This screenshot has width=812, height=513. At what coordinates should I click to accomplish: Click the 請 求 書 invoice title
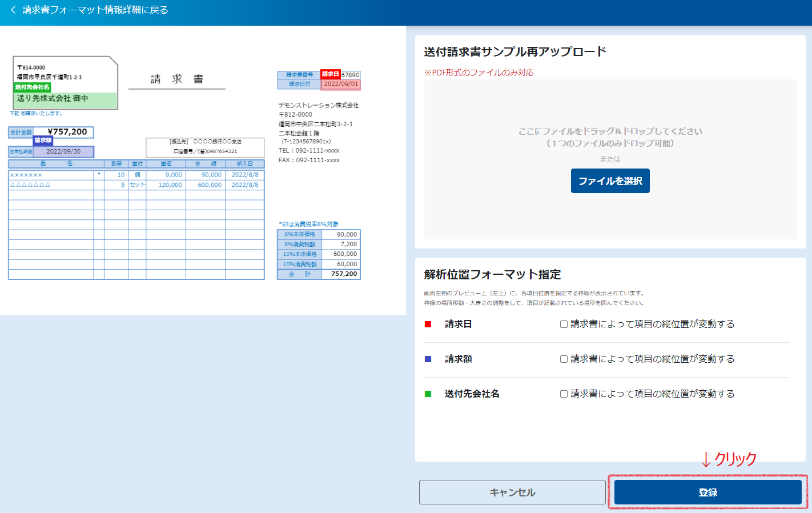pyautogui.click(x=177, y=79)
